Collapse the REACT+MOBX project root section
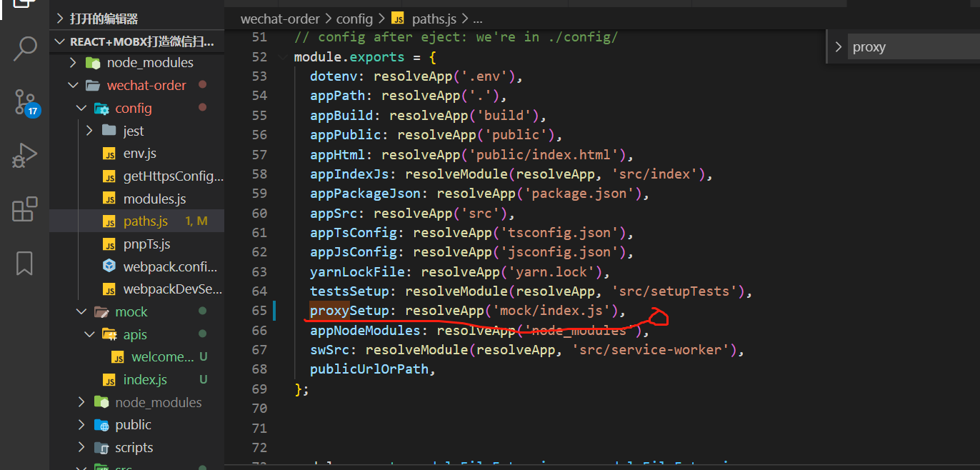Screen dimensions: 980x470 pyautogui.click(x=136, y=41)
